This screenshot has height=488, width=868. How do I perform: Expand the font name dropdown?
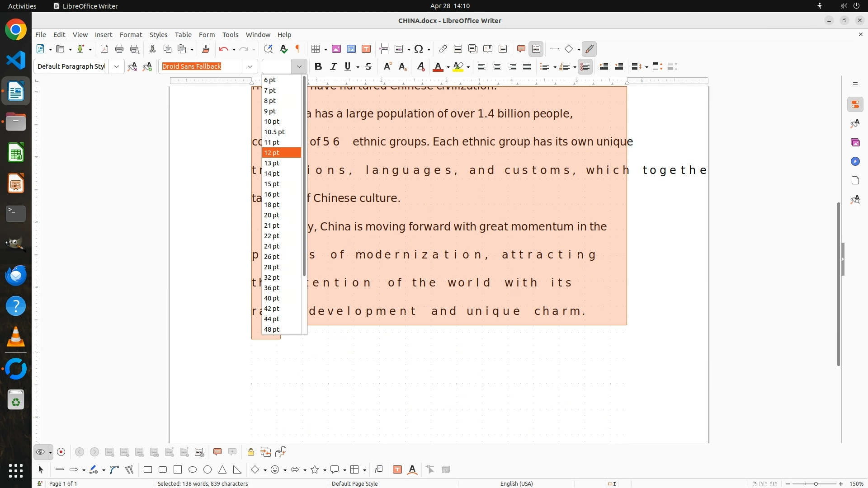pos(250,66)
